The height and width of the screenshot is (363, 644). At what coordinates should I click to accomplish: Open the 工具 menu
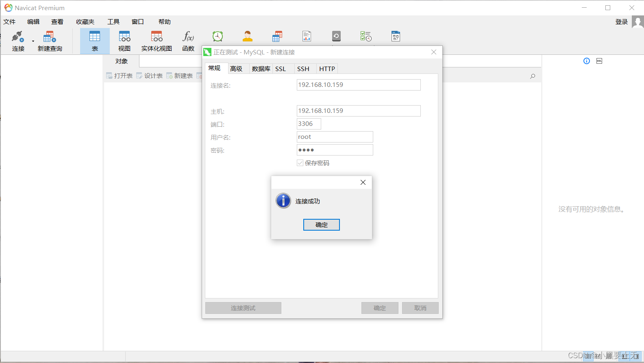pyautogui.click(x=113, y=22)
